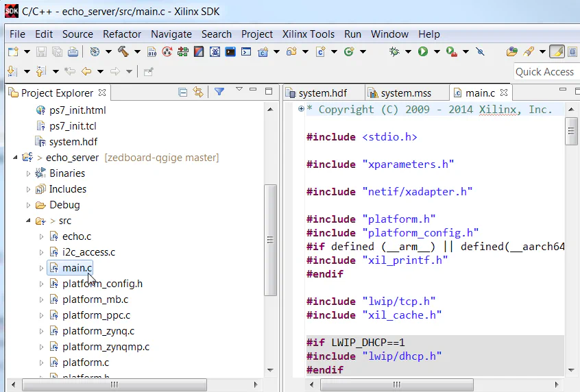Viewport: 580px width, 392px height.
Task: Expand the folded copyright comment block
Action: tap(301, 110)
